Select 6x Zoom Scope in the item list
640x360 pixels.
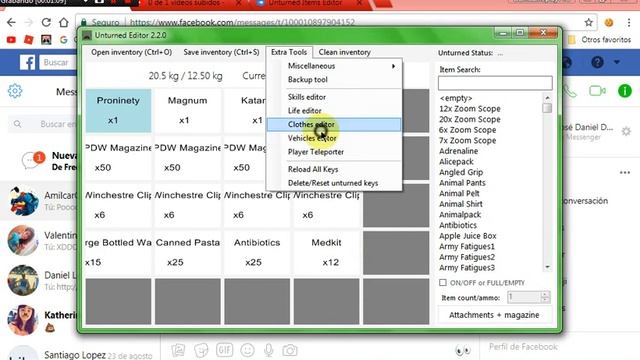coord(468,130)
